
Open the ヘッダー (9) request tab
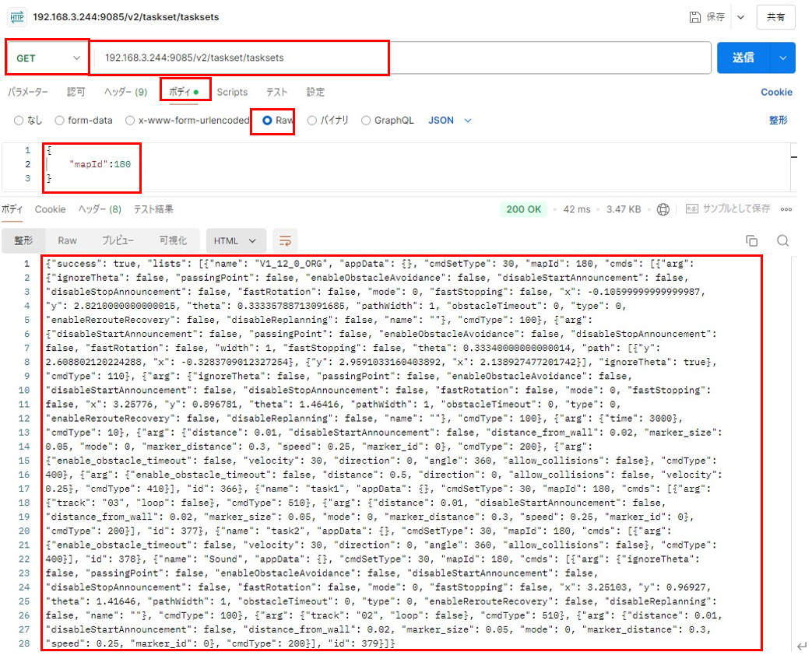tap(125, 92)
